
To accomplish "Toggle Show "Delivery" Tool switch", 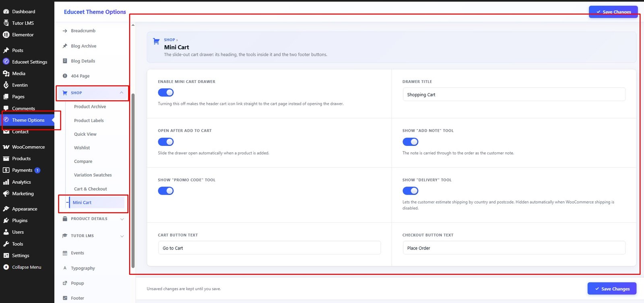I will click(410, 191).
